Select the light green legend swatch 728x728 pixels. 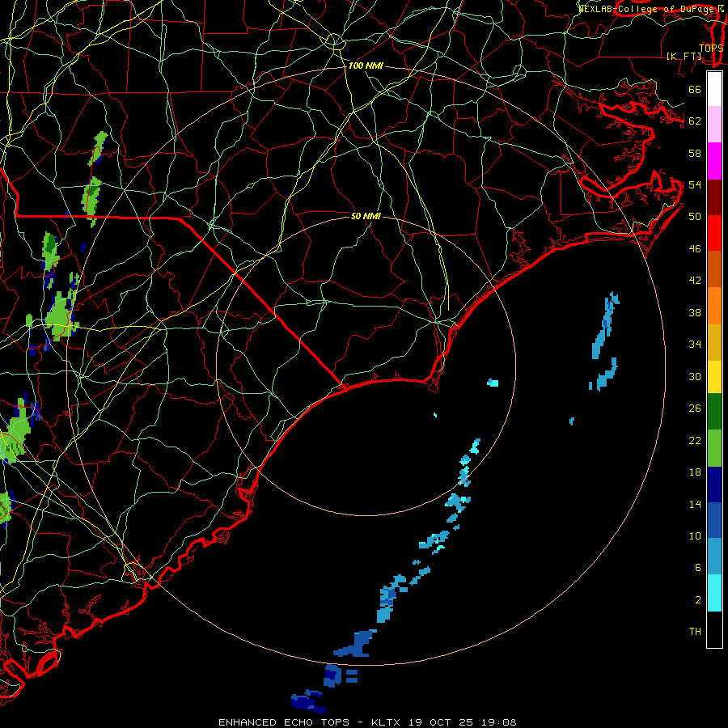click(x=714, y=448)
